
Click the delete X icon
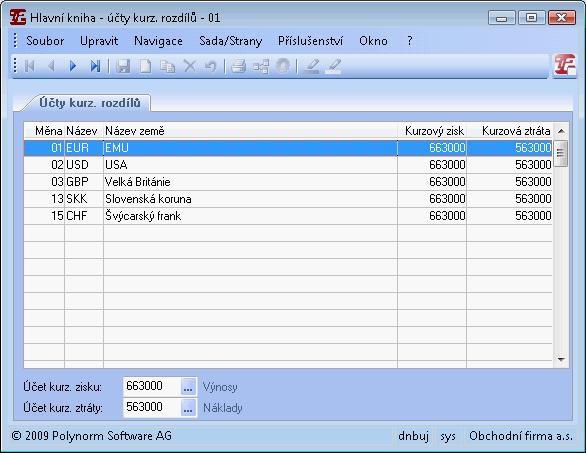tap(189, 67)
